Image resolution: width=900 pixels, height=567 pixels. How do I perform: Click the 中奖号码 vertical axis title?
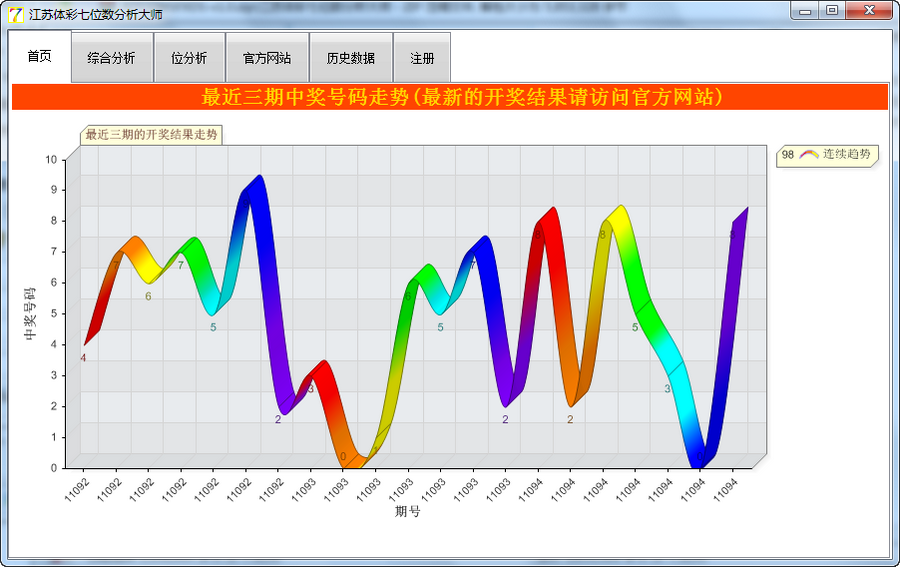31,313
